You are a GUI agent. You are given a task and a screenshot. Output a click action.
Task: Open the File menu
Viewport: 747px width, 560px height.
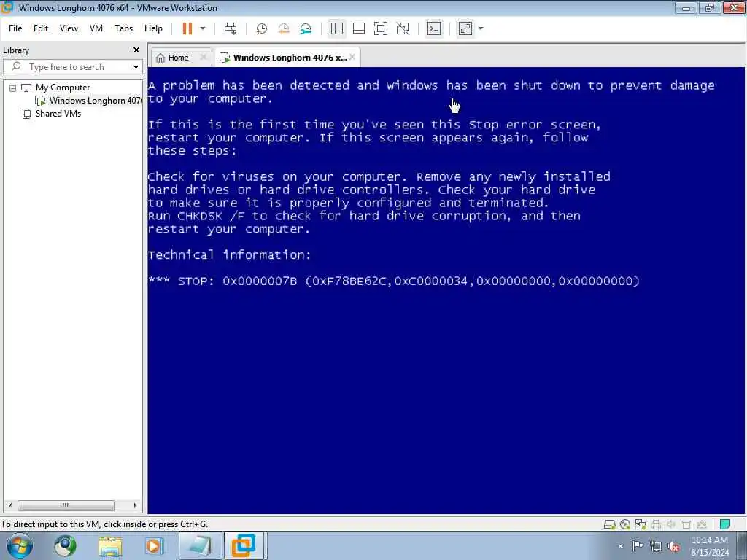[15, 28]
